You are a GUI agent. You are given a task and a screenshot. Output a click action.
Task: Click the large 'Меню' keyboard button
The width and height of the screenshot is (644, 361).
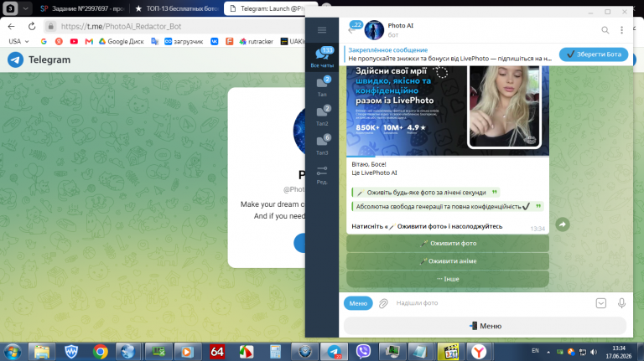click(485, 326)
